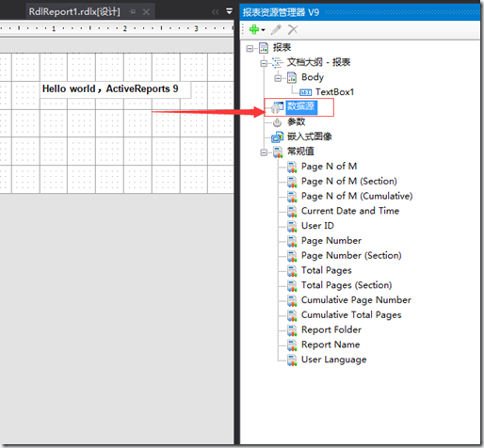
Task: Select the 参数 node label
Action: click(297, 121)
